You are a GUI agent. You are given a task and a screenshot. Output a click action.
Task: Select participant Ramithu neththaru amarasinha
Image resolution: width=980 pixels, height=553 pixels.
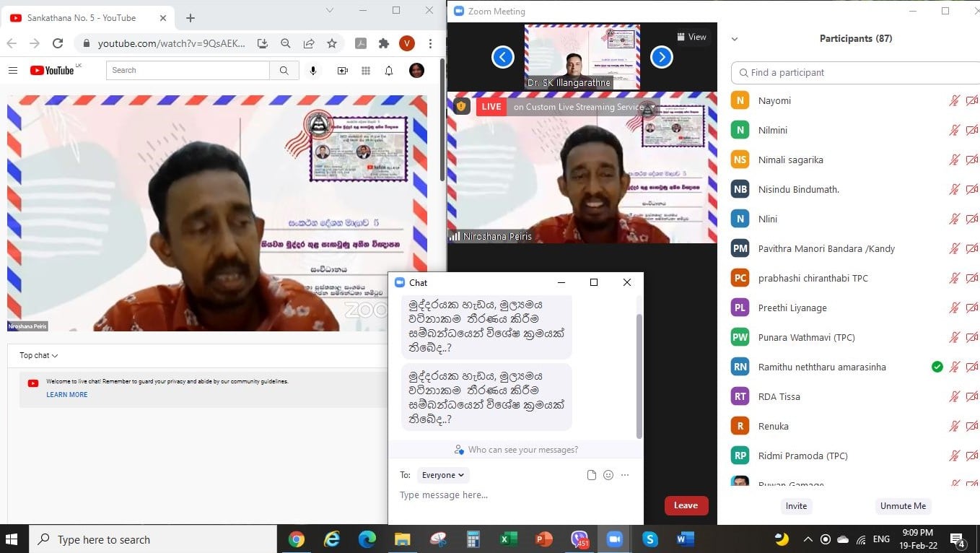pyautogui.click(x=822, y=367)
